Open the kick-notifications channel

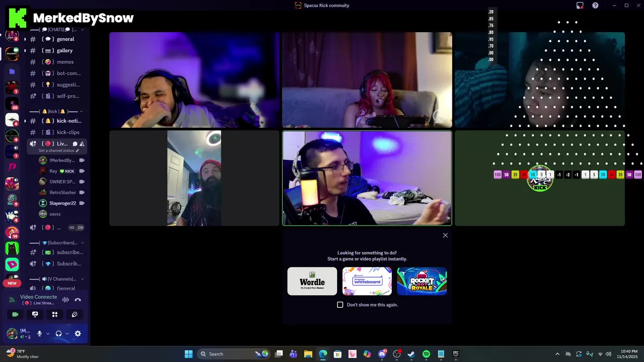[57, 121]
